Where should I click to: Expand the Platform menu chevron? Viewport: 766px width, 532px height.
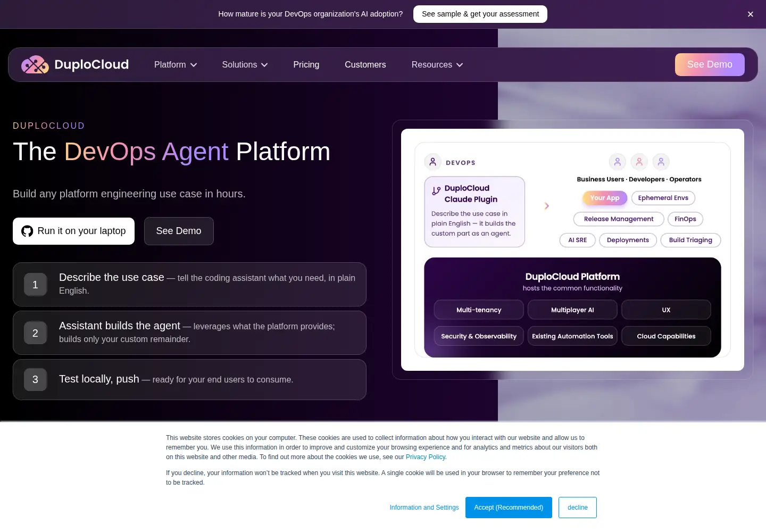coord(194,65)
